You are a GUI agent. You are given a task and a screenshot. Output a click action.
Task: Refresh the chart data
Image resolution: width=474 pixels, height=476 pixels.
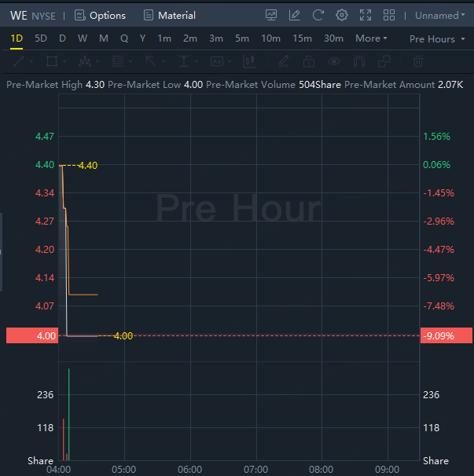tap(318, 15)
